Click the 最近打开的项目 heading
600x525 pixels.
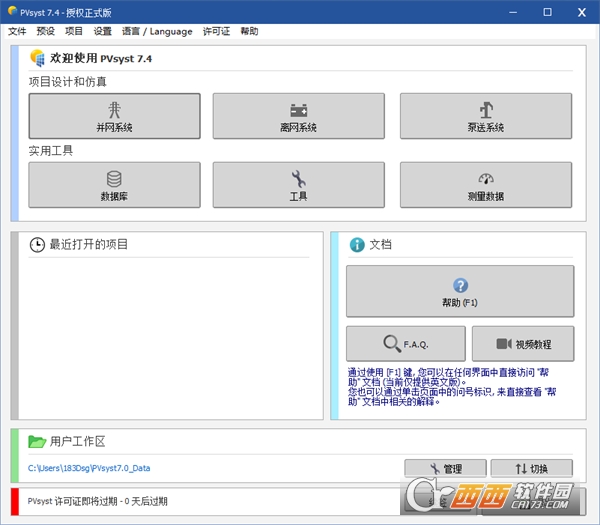(x=89, y=245)
